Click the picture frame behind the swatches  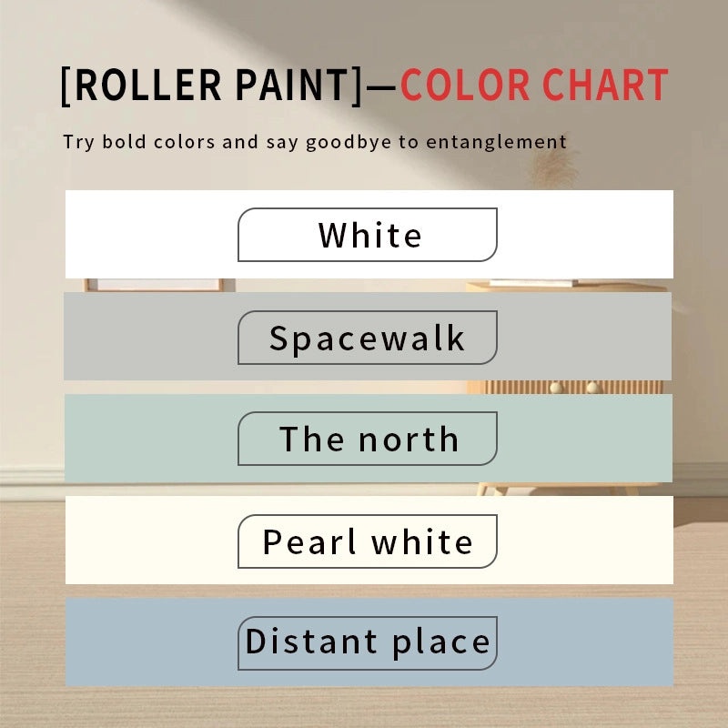[155, 285]
